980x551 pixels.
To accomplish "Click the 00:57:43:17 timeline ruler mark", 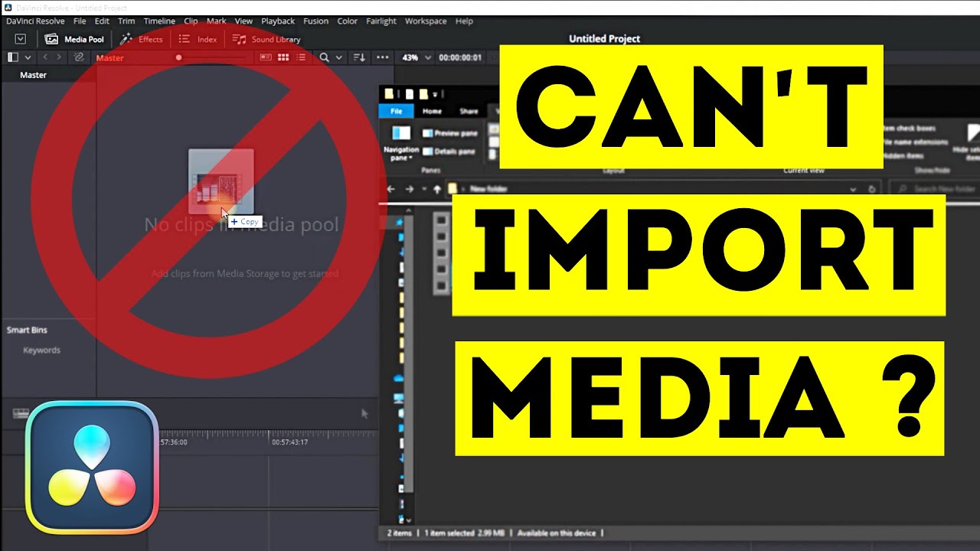I will (x=291, y=442).
